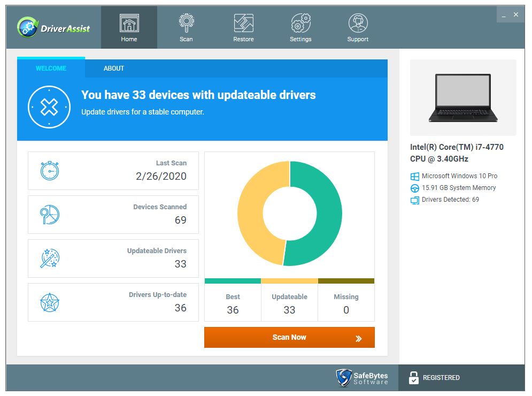Screen dimensions: 532x396
Task: Open the Support headset icon
Action: point(358,23)
